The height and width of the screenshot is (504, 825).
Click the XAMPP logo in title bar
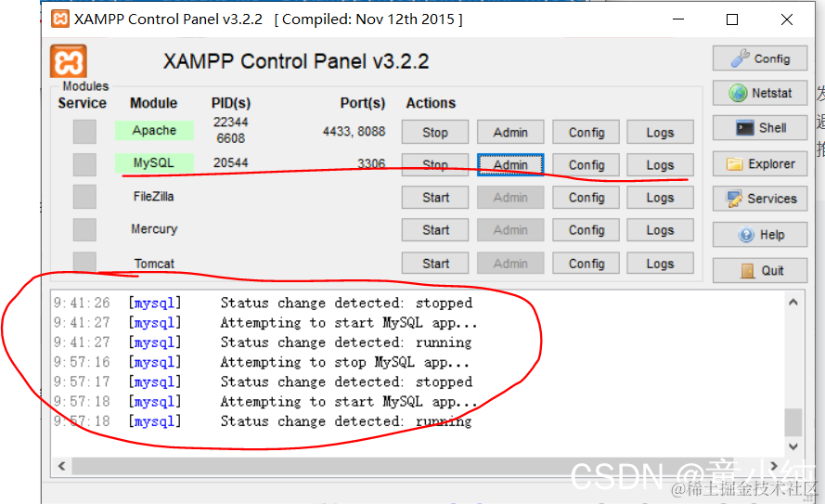tap(60, 19)
